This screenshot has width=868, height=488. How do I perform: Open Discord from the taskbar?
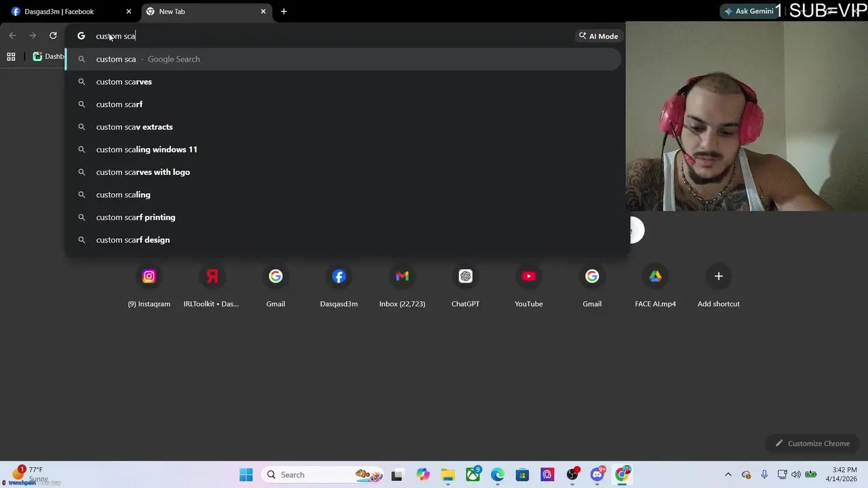click(597, 474)
